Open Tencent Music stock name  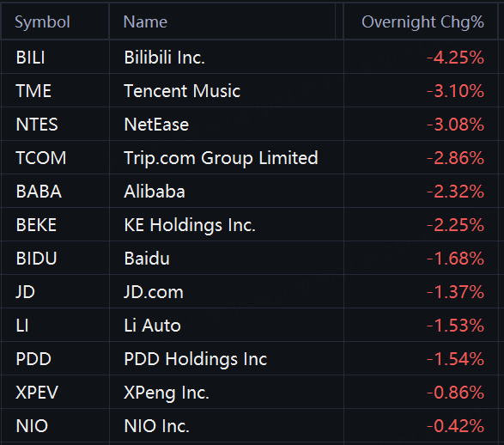[182, 91]
